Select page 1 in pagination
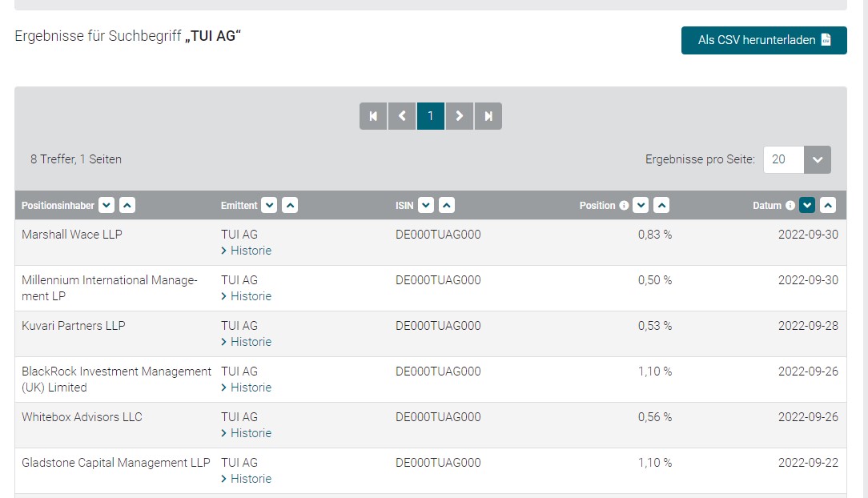 [x=431, y=116]
